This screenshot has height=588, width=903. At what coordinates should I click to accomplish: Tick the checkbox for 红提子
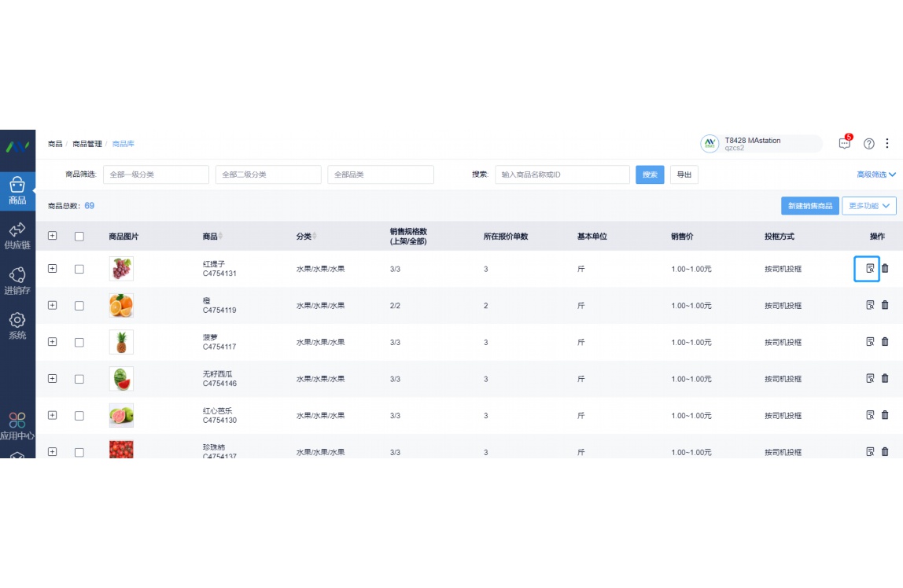79,269
